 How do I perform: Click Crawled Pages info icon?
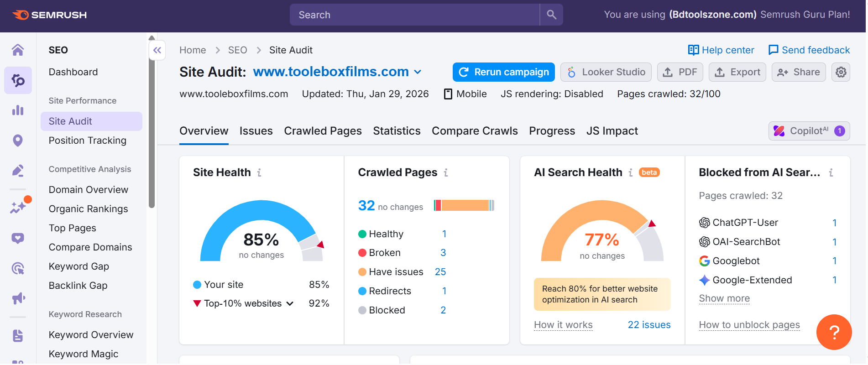[446, 172]
